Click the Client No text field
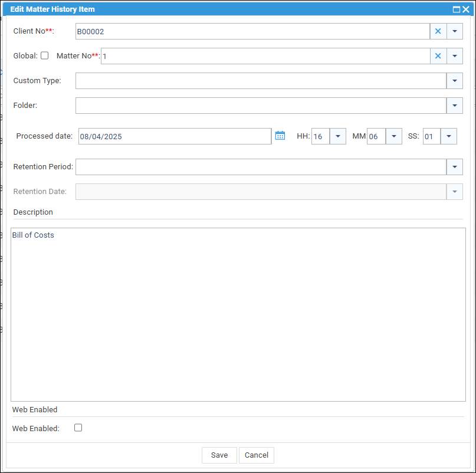Viewport: 476px width, 473px height. click(252, 31)
